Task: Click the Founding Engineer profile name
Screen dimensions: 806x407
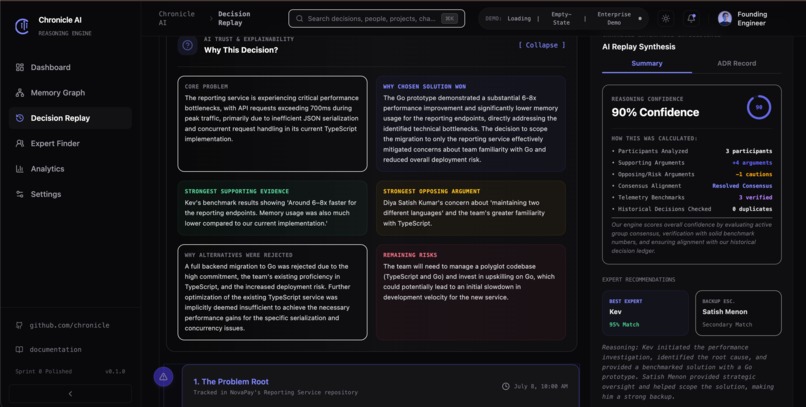Action: (x=752, y=18)
